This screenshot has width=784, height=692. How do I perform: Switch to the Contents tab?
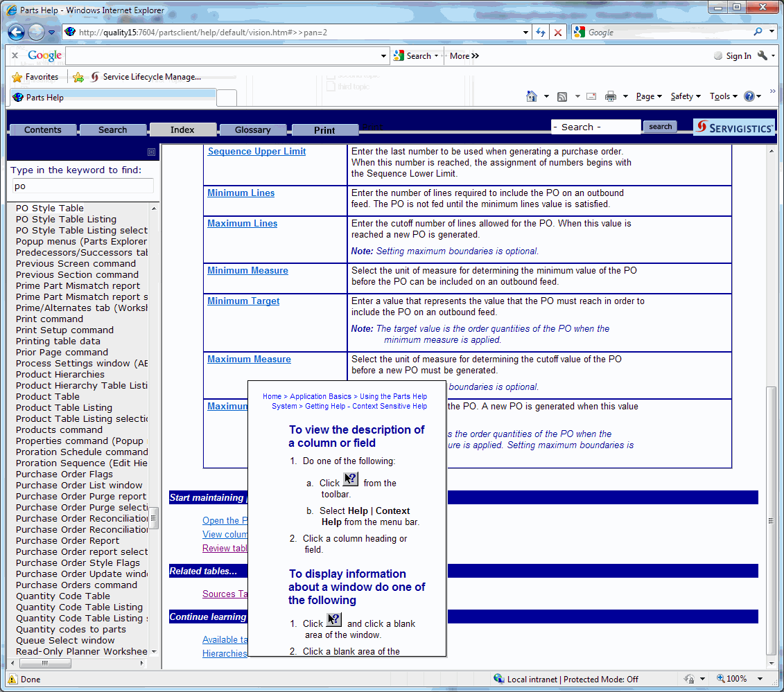tap(43, 130)
